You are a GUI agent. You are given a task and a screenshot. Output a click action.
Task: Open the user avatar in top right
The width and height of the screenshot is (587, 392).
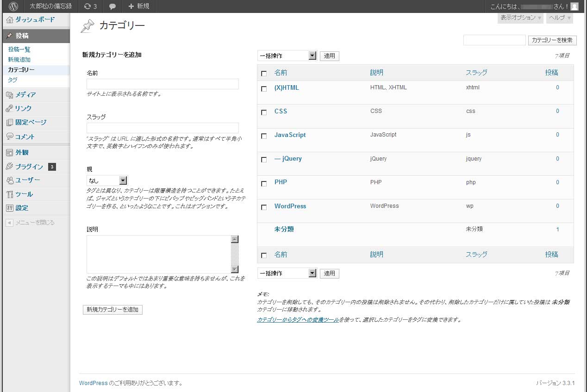pyautogui.click(x=575, y=6)
